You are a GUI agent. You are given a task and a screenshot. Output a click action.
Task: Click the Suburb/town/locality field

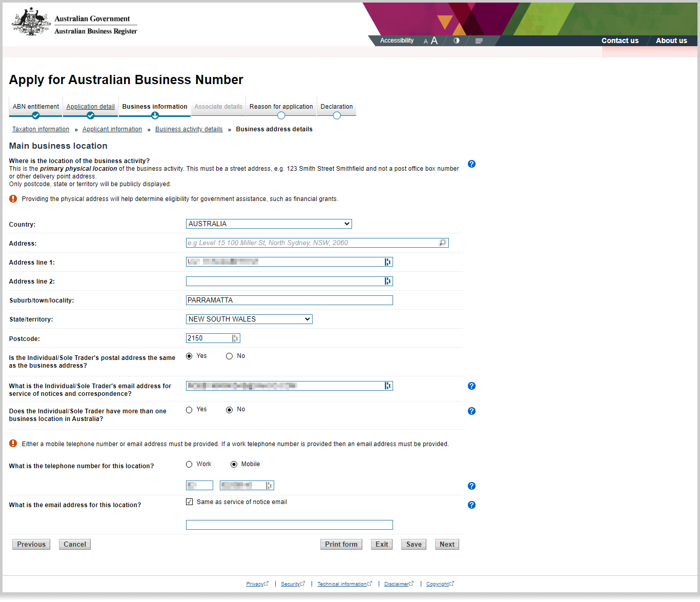point(289,300)
